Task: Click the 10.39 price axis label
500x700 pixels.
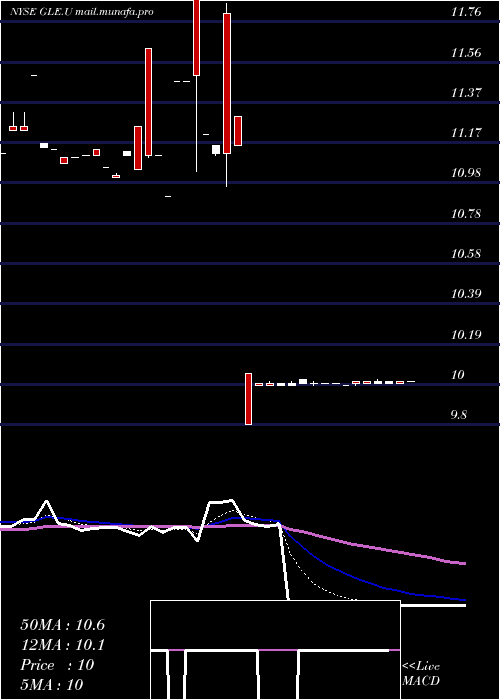Action: 466,294
